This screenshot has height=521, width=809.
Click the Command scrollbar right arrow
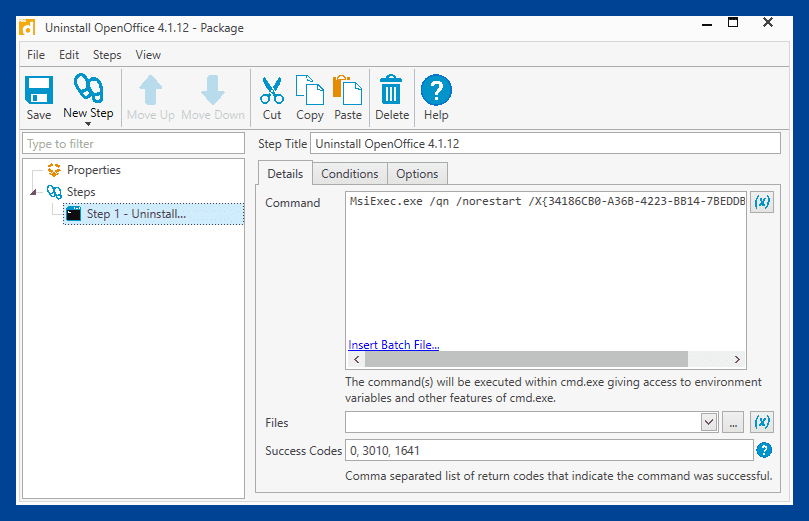pos(737,359)
